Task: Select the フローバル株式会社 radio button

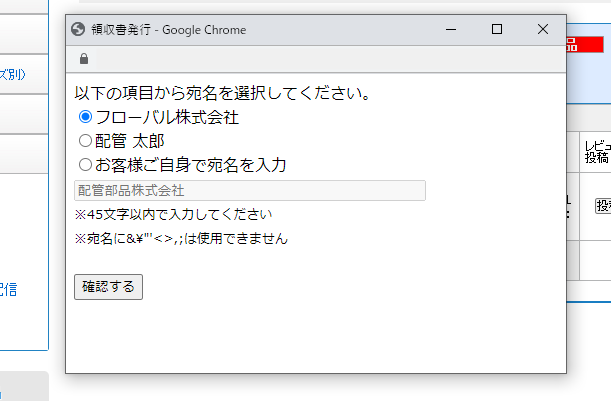Action: pos(85,117)
